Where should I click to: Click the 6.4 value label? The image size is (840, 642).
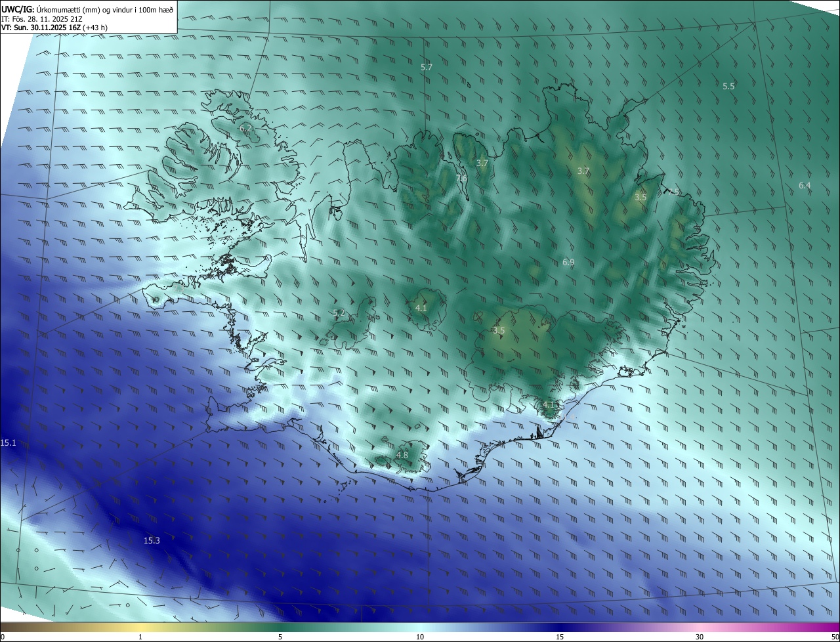[x=805, y=186]
